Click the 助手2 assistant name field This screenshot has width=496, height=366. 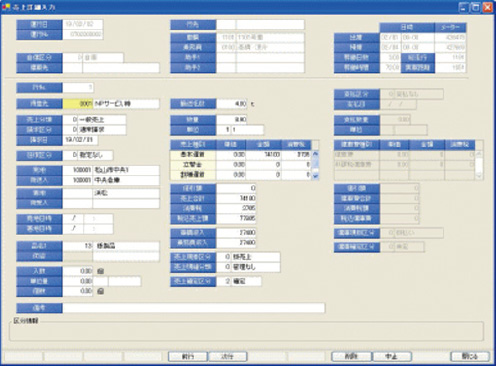tap(270, 68)
